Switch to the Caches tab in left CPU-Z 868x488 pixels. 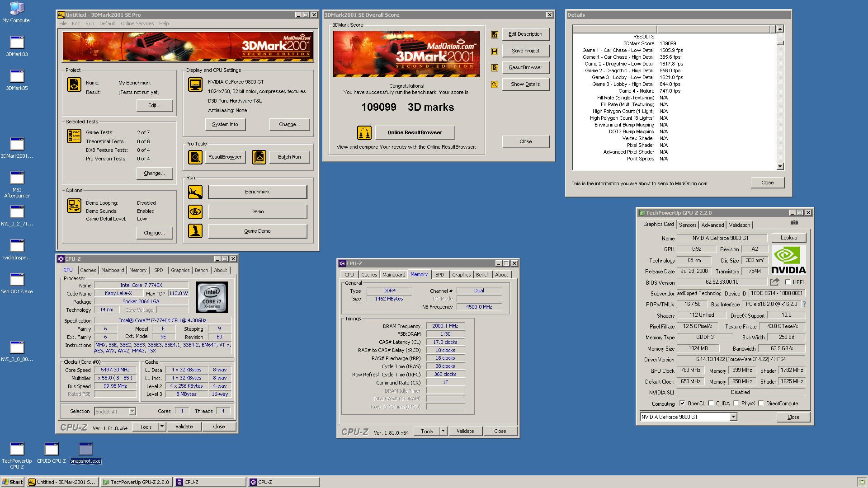point(88,270)
